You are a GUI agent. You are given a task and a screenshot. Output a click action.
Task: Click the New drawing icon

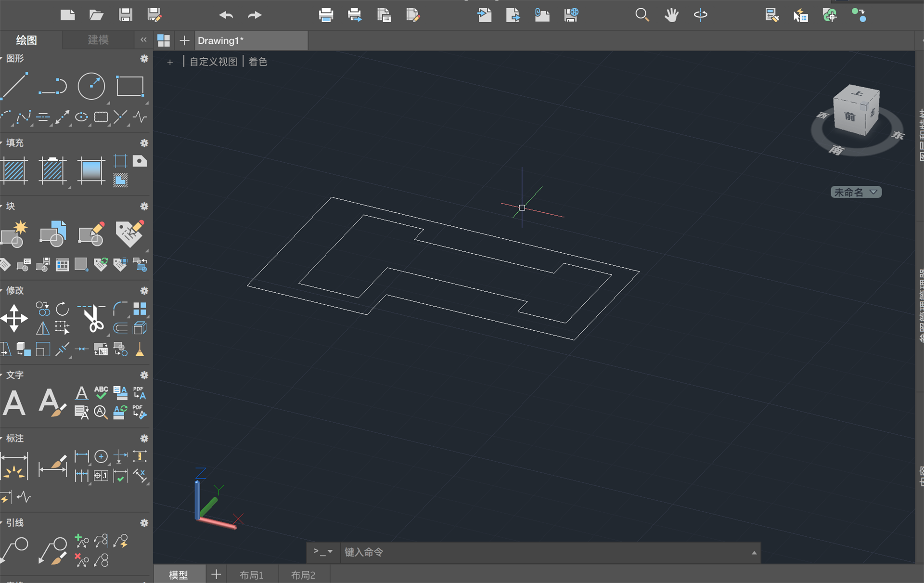click(67, 15)
